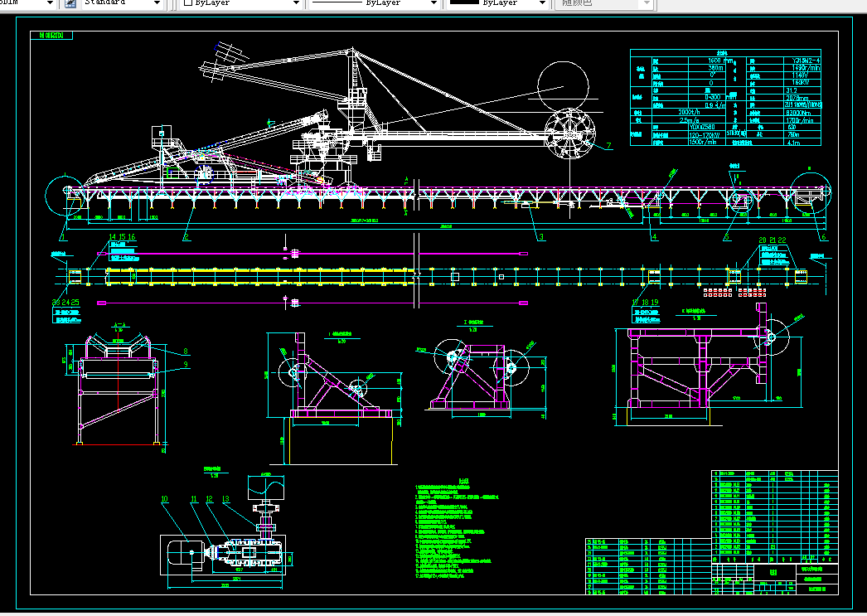Select callout number 2 under the belt frame

(x=186, y=236)
